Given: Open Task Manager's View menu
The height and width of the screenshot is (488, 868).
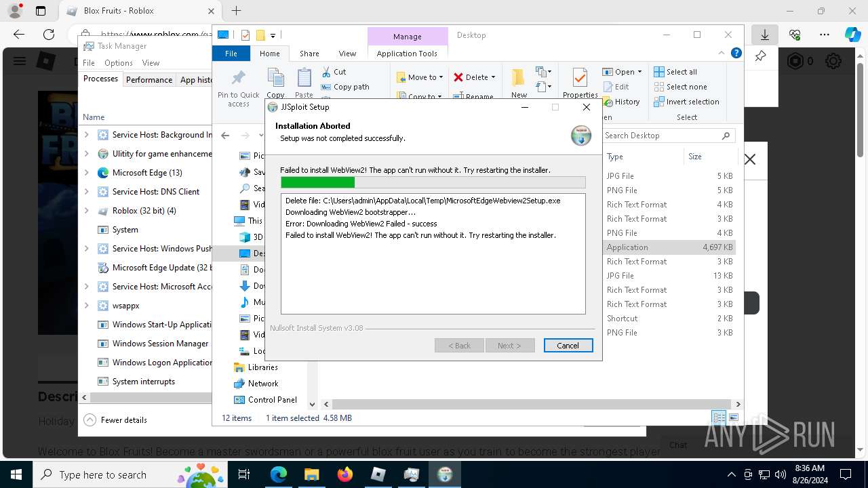Looking at the screenshot, I should (151, 63).
